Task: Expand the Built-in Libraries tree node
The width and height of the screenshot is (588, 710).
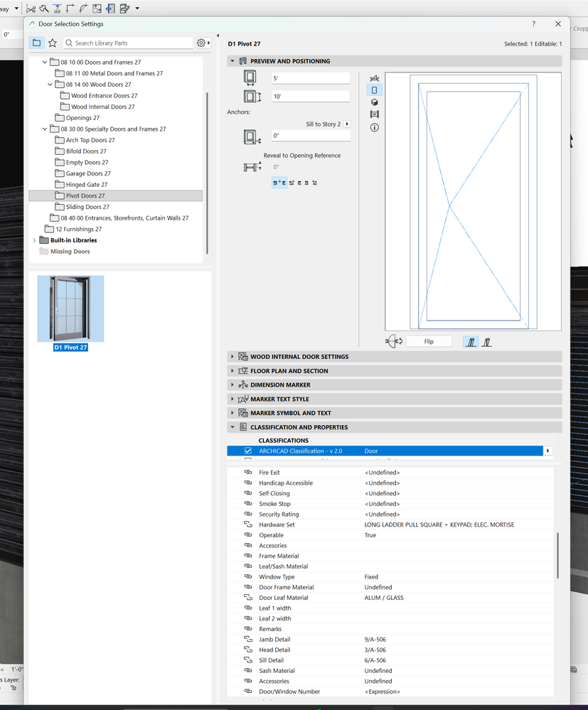Action: coord(34,240)
